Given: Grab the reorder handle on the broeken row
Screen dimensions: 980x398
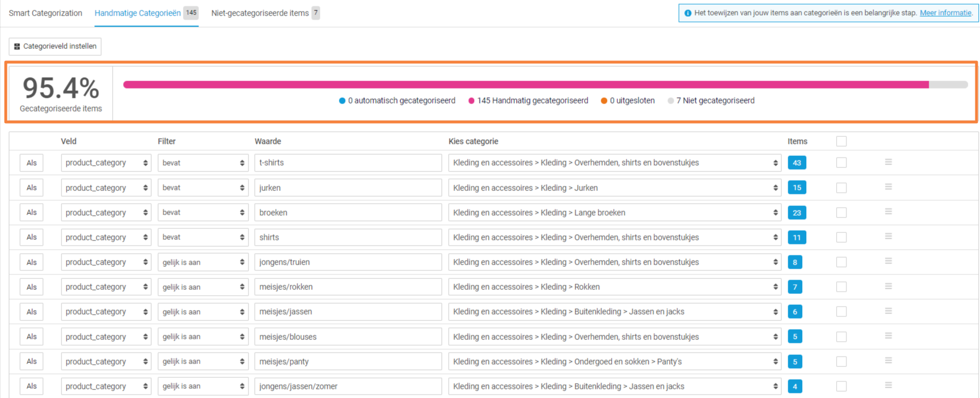Looking at the screenshot, I should coord(888,212).
